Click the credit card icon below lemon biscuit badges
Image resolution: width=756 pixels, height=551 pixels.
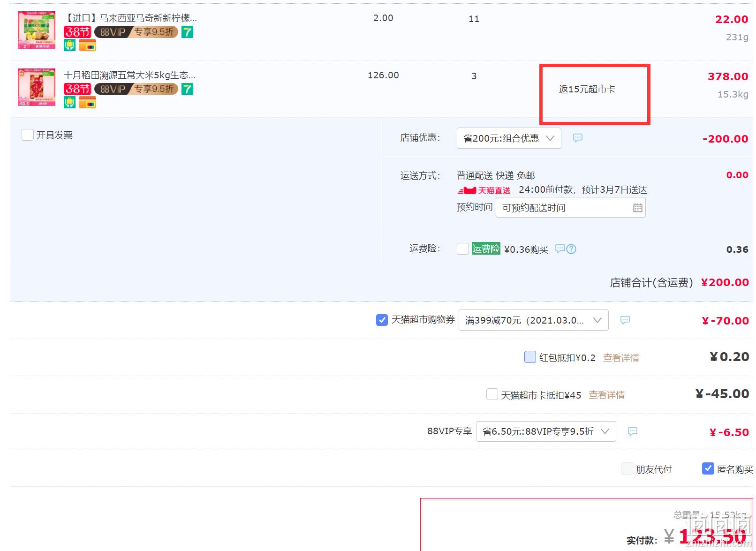(87, 45)
